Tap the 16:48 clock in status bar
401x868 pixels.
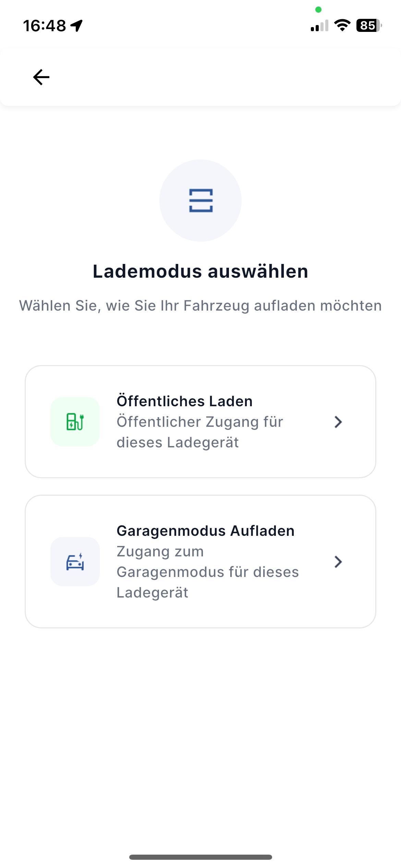coord(45,26)
